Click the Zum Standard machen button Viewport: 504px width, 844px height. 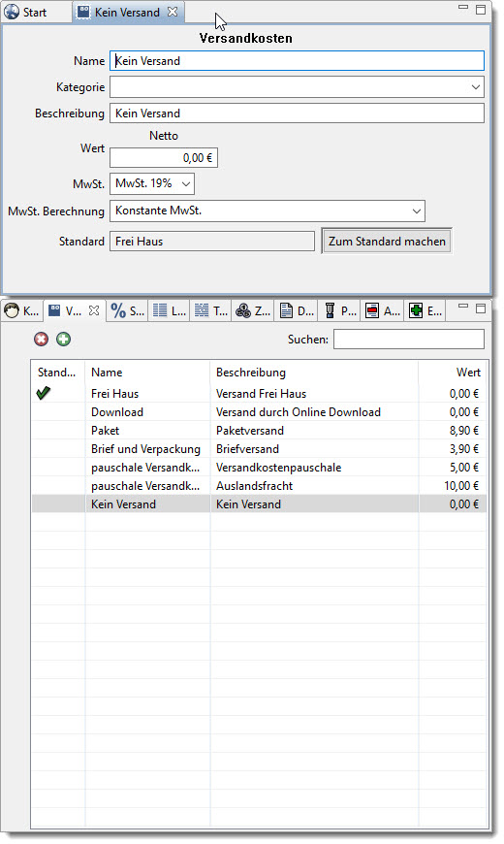point(387,242)
